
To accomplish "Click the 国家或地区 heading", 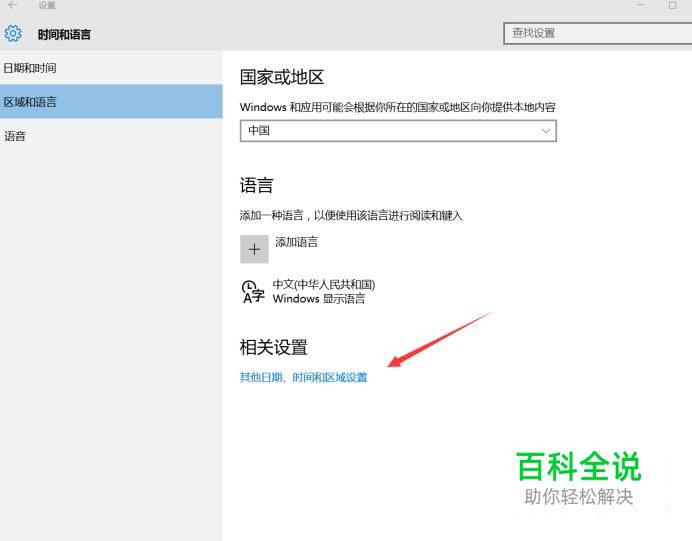I will (282, 77).
